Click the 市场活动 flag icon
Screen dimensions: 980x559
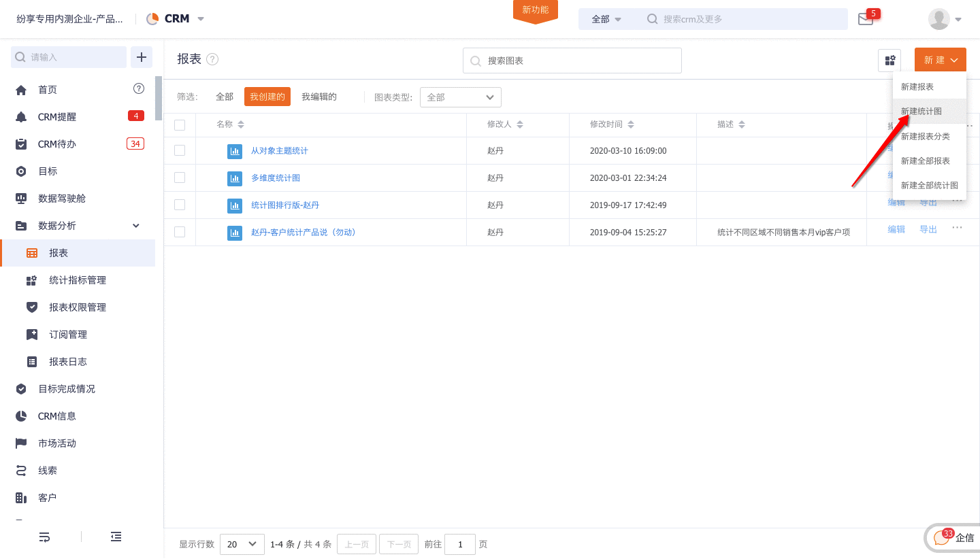21,443
